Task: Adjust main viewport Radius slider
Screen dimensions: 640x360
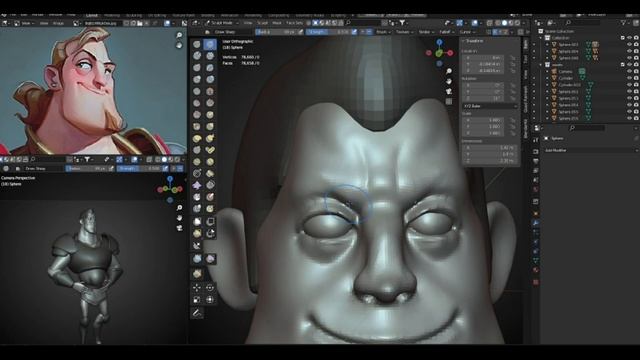Action: [277, 32]
